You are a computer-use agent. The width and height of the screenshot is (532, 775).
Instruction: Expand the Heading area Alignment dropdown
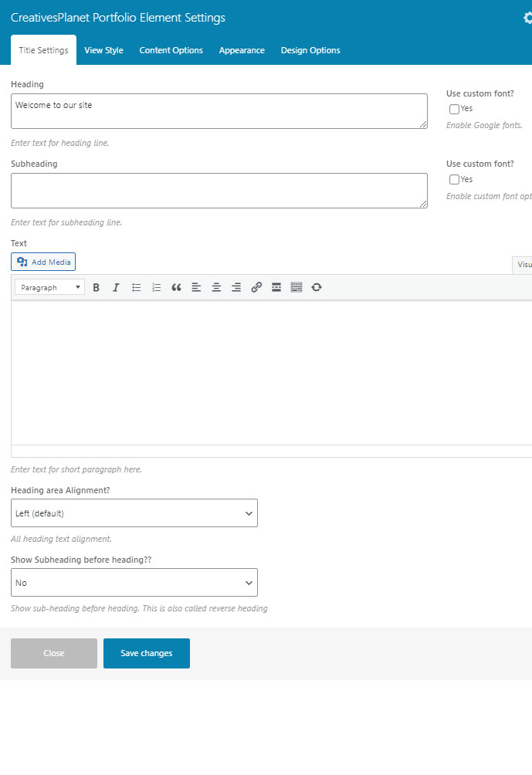click(x=134, y=513)
